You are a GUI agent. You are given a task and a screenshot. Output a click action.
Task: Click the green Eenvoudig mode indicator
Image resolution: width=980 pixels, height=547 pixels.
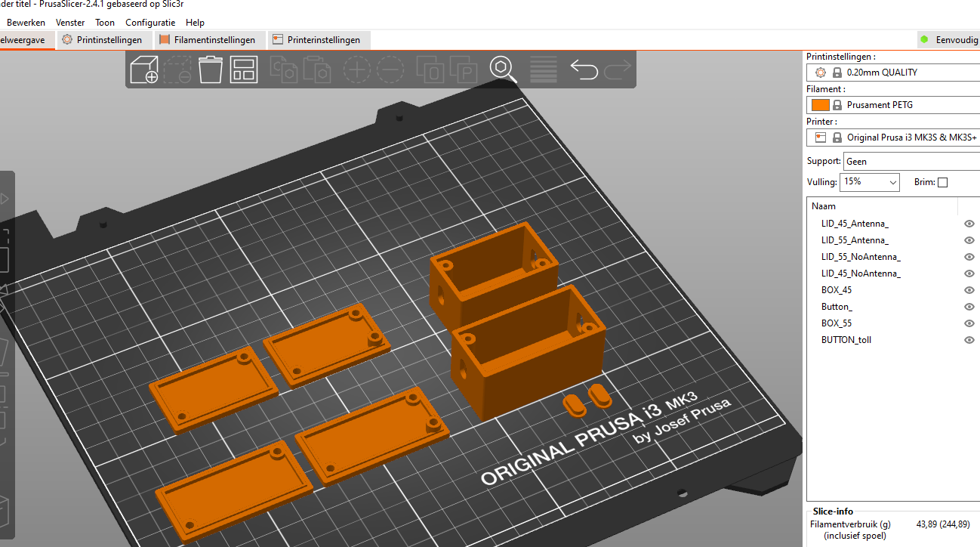click(x=924, y=39)
